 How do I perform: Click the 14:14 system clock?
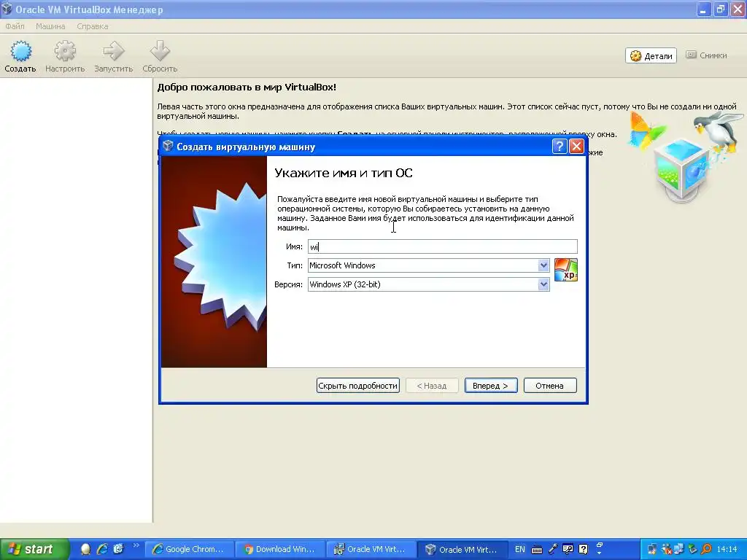727,549
